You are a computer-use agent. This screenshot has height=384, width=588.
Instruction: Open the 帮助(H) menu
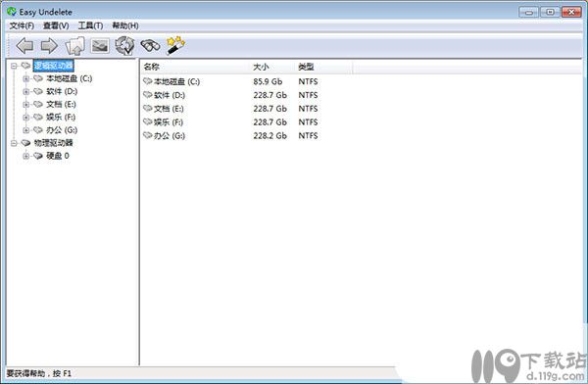click(x=125, y=25)
